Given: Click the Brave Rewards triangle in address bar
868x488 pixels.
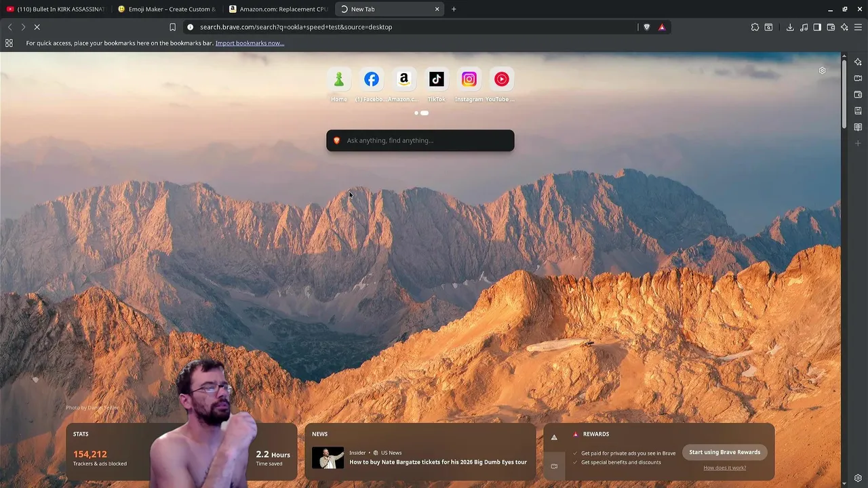Looking at the screenshot, I should 662,27.
